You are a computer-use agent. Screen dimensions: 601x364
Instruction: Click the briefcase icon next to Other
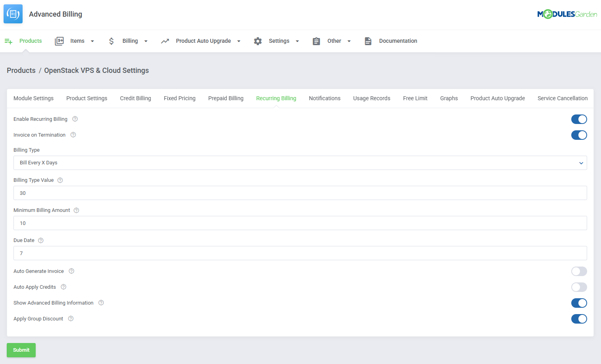point(316,41)
